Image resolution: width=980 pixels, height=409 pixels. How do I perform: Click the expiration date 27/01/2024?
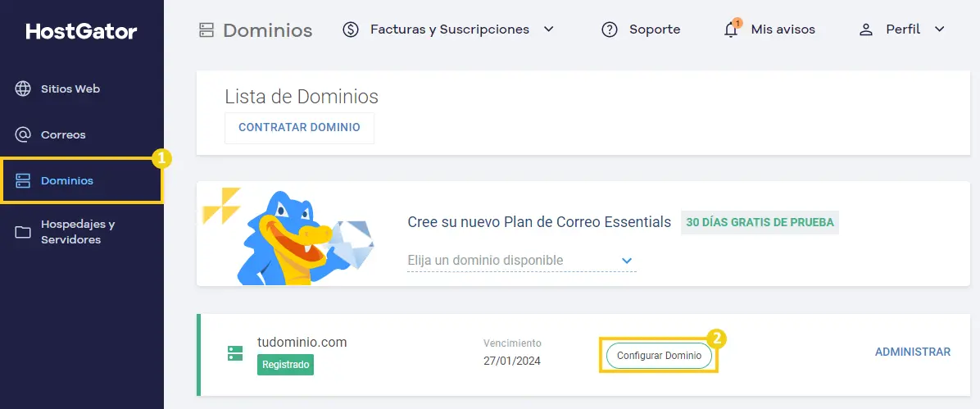pyautogui.click(x=512, y=361)
